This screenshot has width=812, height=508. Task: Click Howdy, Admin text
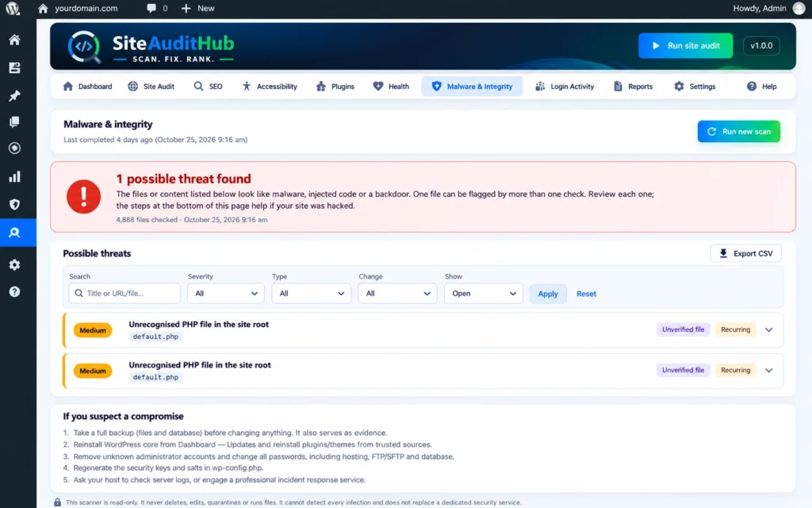(759, 8)
